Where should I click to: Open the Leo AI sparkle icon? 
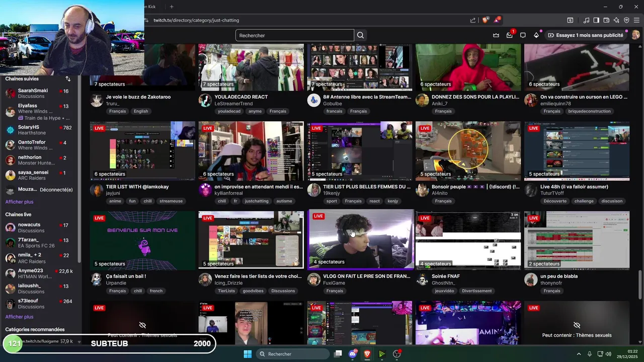(x=616, y=20)
